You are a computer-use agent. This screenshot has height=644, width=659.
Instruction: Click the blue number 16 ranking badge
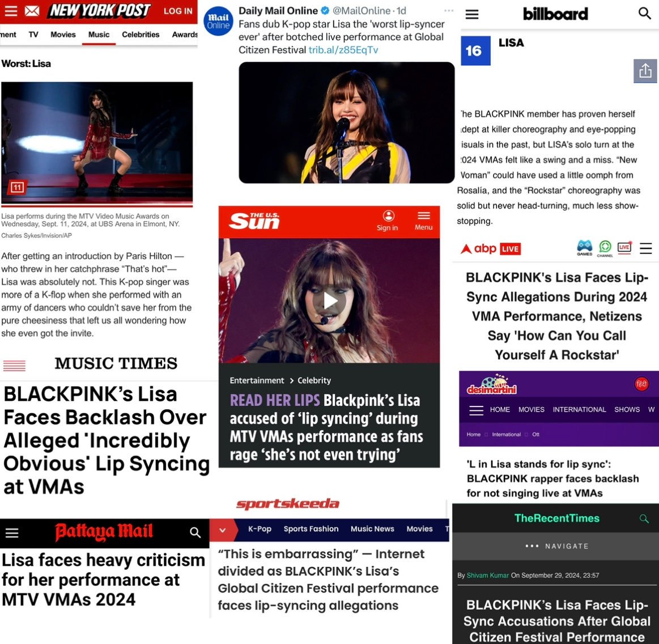475,51
